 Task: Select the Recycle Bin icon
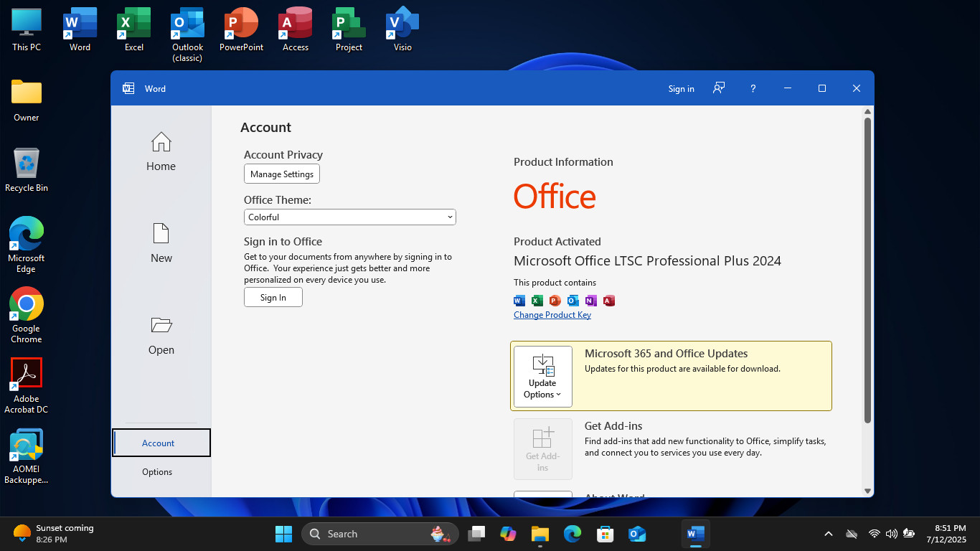tap(27, 170)
